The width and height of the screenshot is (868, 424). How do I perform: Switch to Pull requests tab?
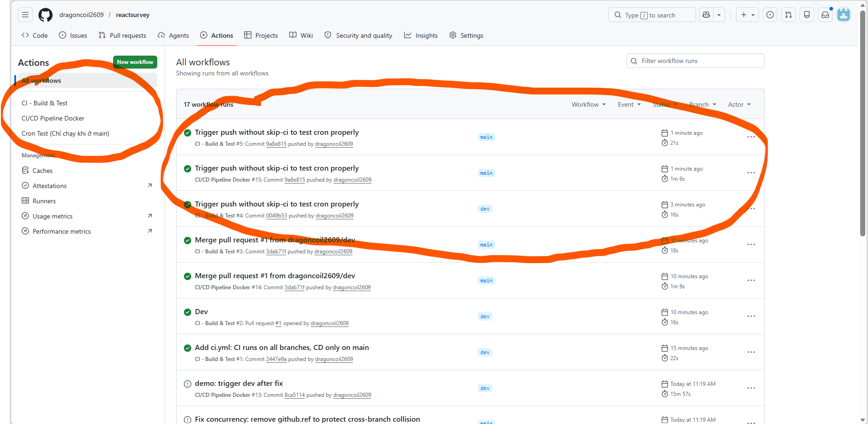click(122, 35)
